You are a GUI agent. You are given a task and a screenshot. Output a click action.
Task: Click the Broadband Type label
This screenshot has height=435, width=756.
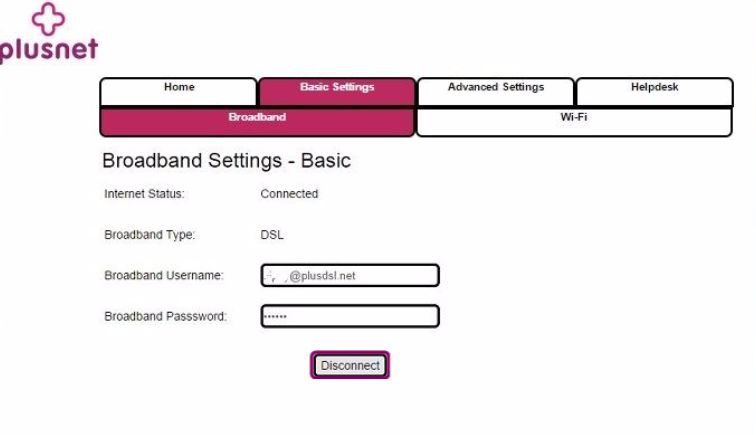coord(149,236)
